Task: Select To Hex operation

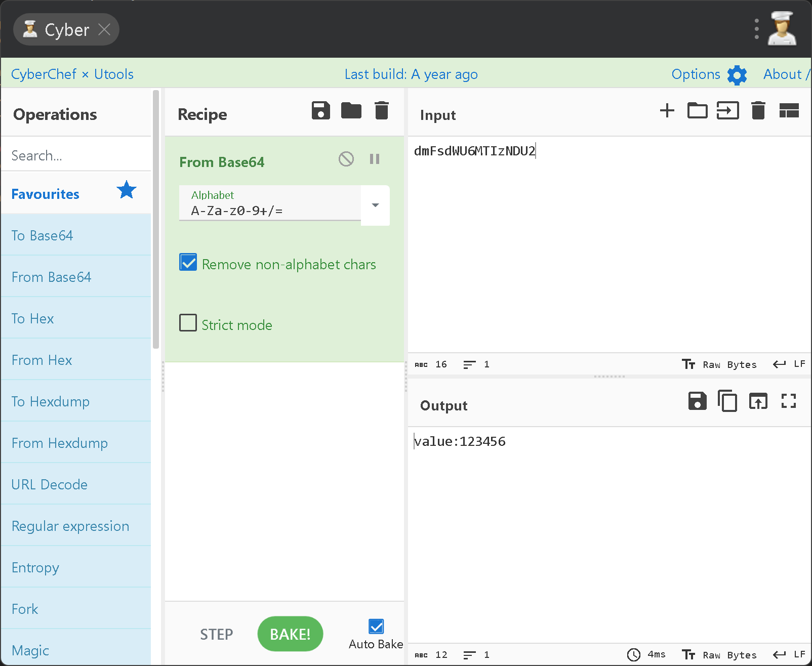Action: pyautogui.click(x=76, y=318)
